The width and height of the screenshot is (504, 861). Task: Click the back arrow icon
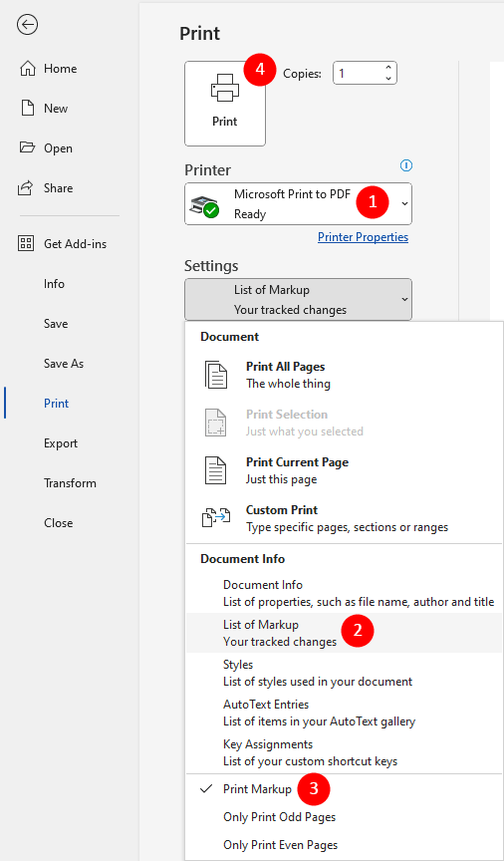click(x=27, y=25)
